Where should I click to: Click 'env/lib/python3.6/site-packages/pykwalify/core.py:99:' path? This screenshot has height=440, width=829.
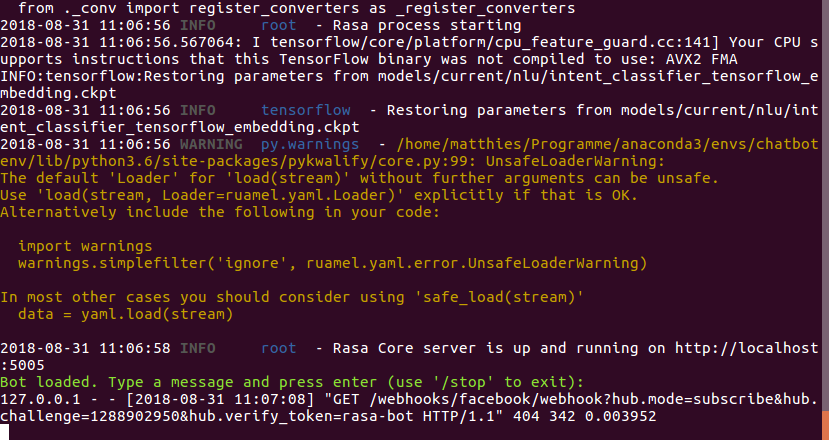pos(238,161)
